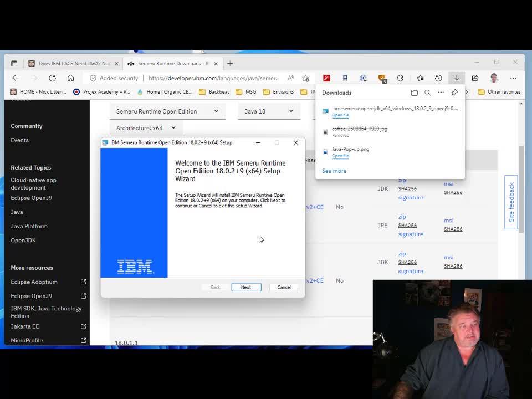Open downloads folder from Downloads panel
The image size is (532, 399).
[x=415, y=93]
